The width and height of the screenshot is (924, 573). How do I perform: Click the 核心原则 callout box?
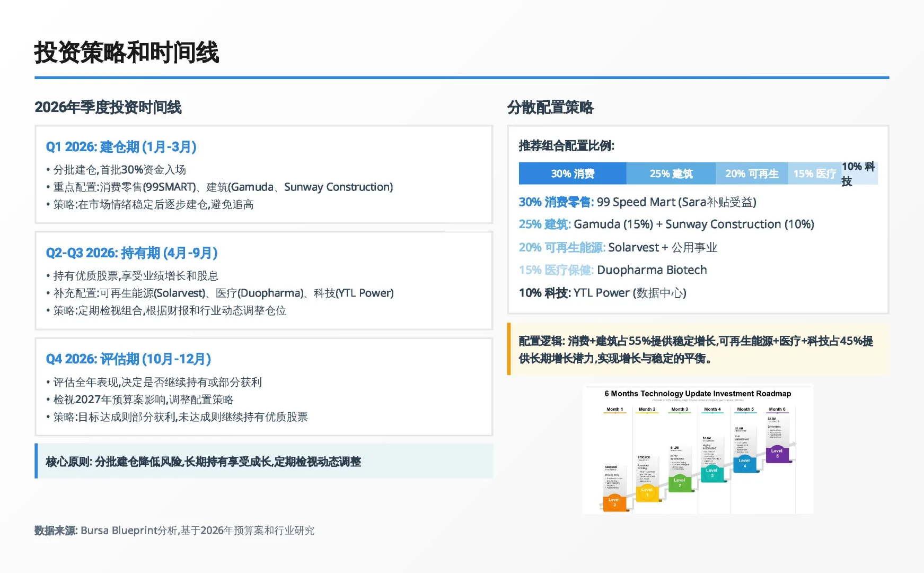coord(264,461)
